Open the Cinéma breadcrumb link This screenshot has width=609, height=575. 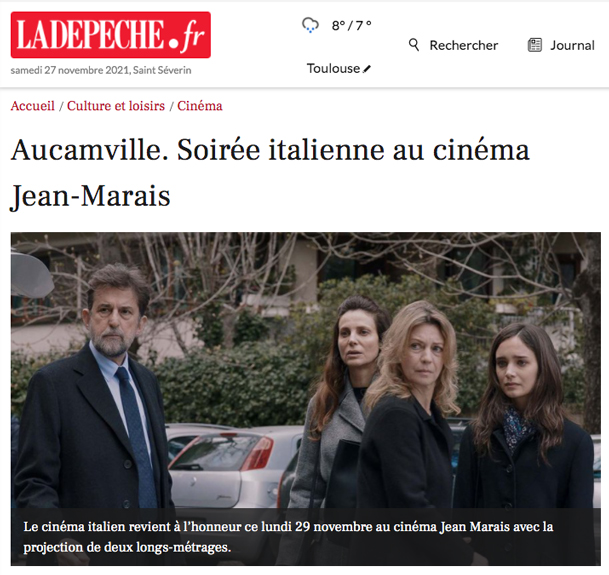pyautogui.click(x=200, y=106)
